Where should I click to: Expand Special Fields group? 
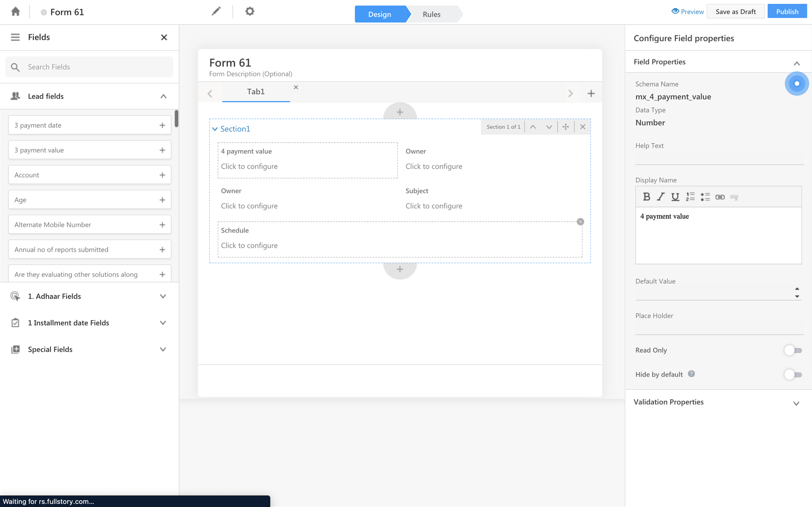click(x=163, y=349)
